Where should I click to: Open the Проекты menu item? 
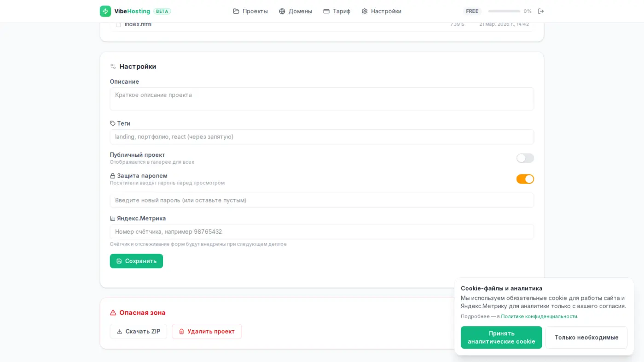250,11
